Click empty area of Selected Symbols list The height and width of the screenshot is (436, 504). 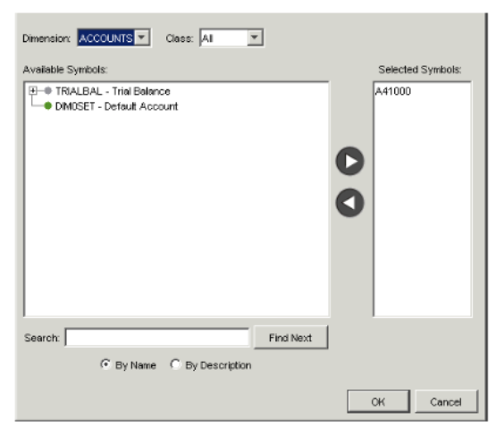(x=423, y=205)
